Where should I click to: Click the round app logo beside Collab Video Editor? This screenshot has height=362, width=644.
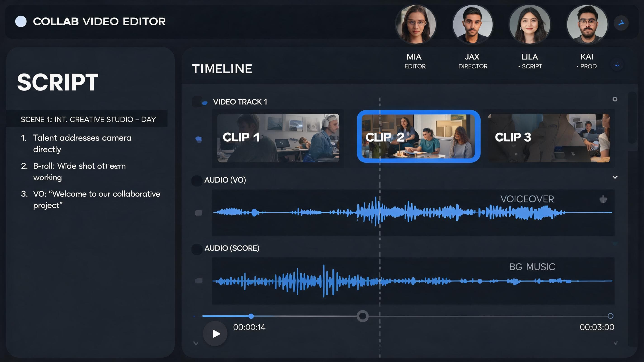click(x=21, y=21)
